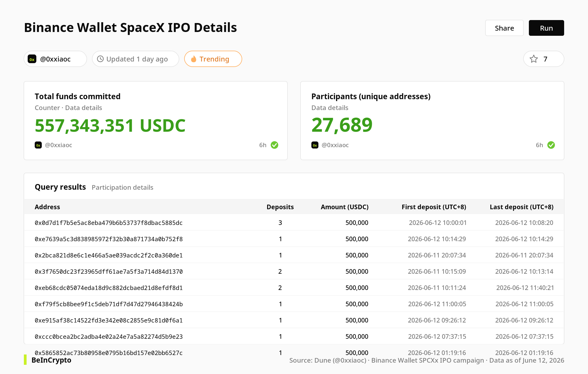Click the Query results heading
This screenshot has height=374, width=588.
tap(60, 187)
